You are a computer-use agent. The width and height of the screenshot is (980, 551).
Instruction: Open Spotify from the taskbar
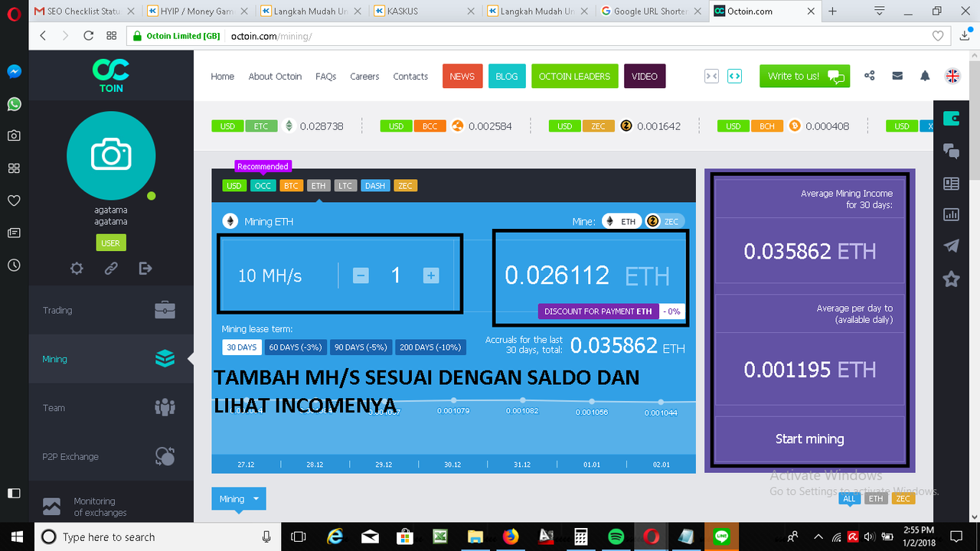(x=616, y=537)
